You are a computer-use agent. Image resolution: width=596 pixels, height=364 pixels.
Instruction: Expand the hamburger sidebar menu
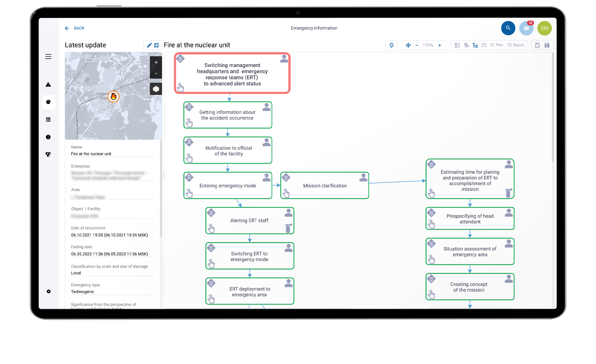click(x=48, y=57)
